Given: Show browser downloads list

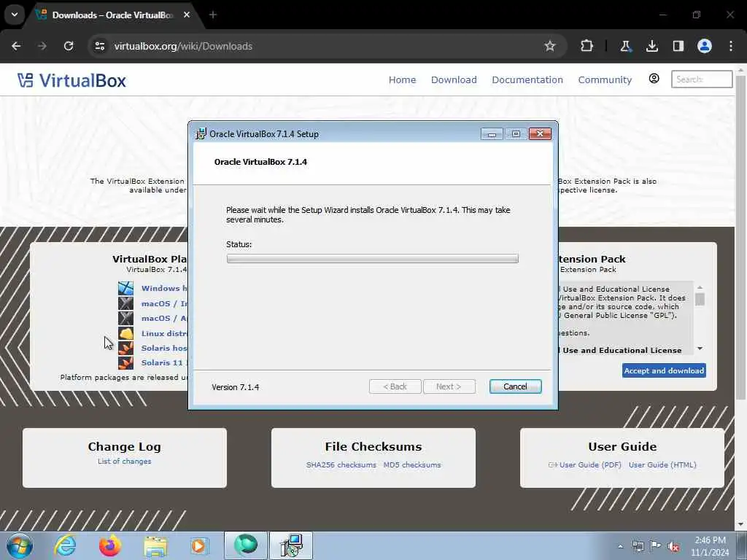Looking at the screenshot, I should click(x=651, y=46).
